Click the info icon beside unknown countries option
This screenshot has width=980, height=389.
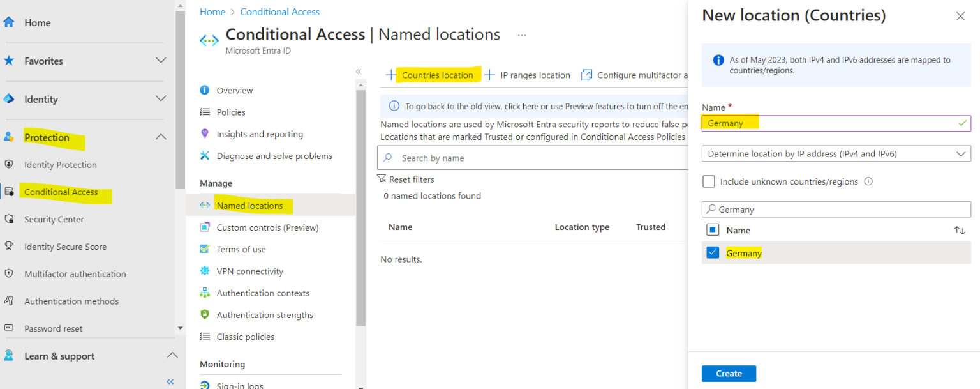[x=868, y=181]
